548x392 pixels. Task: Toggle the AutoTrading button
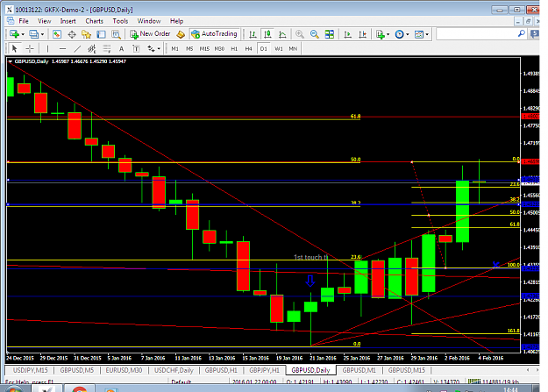point(214,34)
